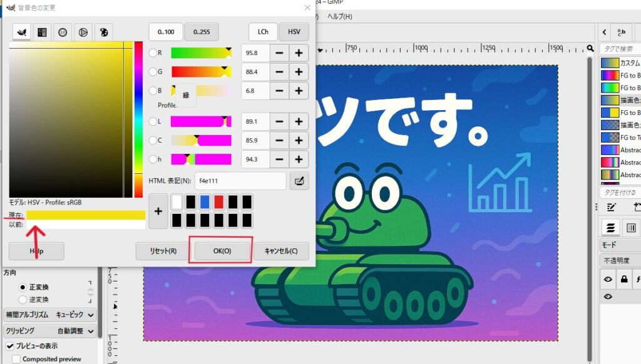The image size is (641, 364).
Task: Click the HTML notation field showing f4e111
Action: coord(240,181)
